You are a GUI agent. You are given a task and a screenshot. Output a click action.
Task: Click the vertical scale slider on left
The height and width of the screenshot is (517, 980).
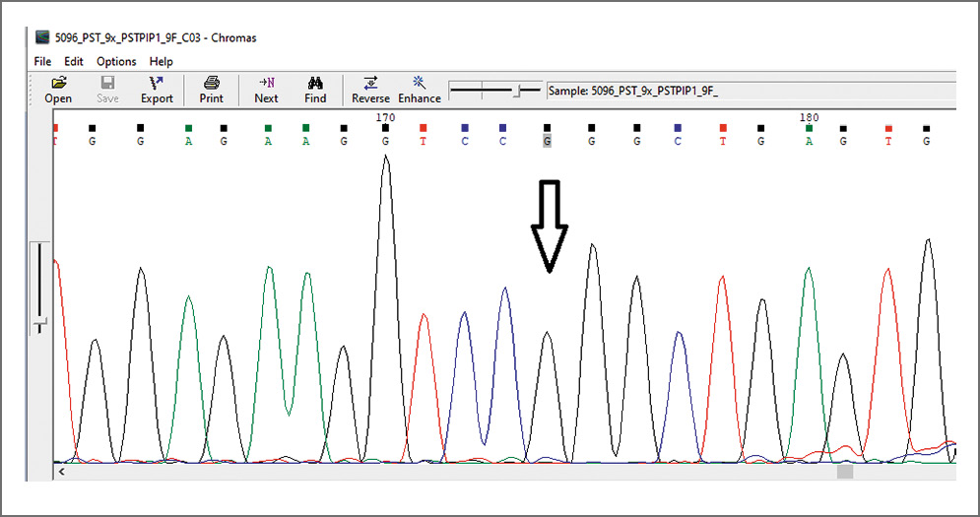pos(39,324)
